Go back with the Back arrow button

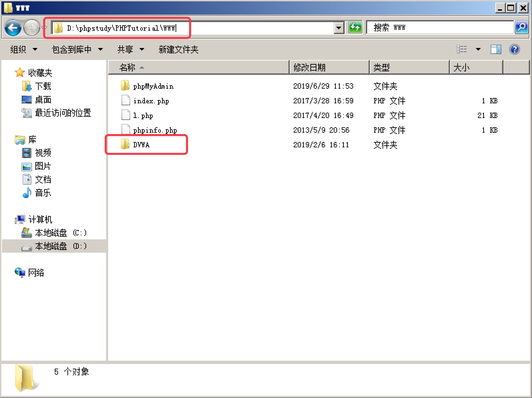[x=13, y=28]
